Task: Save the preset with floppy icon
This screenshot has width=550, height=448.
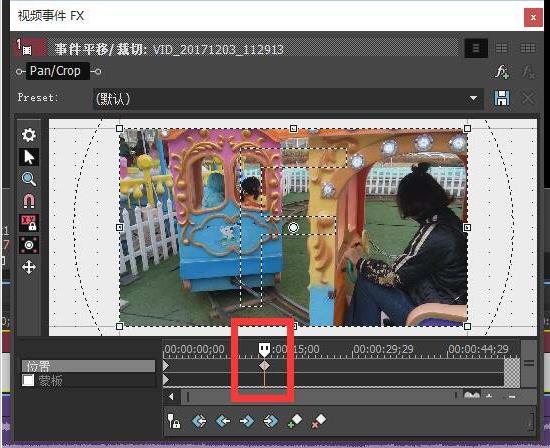Action: click(502, 98)
